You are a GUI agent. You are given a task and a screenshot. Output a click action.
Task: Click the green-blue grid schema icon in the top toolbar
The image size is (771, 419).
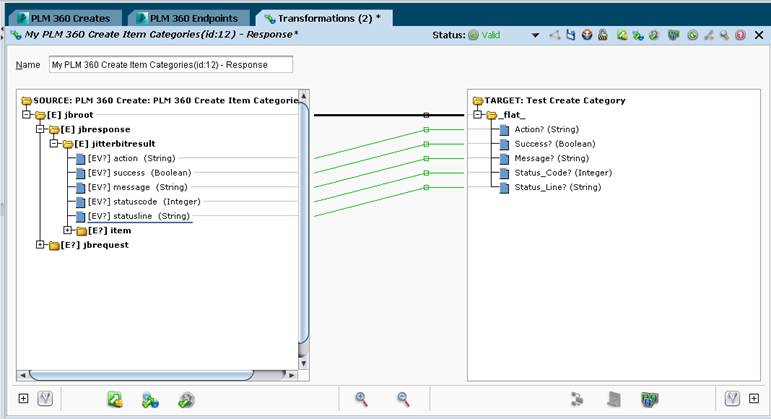[x=673, y=35]
